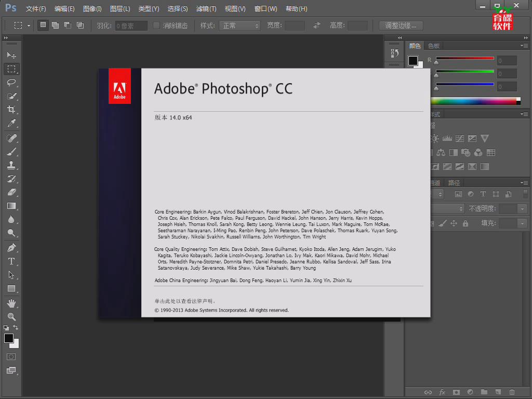Open the Opacity (不透明度) dropdown
Image resolution: width=532 pixels, height=399 pixels.
tap(523, 209)
